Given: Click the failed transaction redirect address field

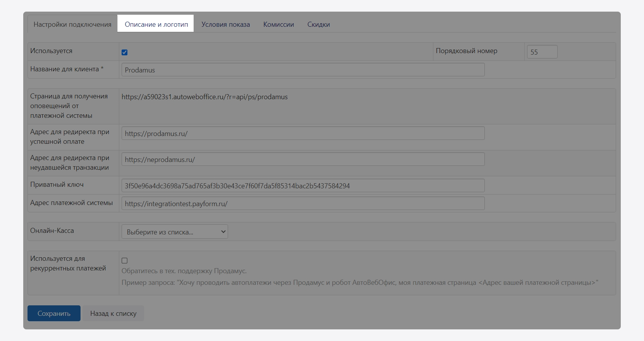Looking at the screenshot, I should coord(302,159).
